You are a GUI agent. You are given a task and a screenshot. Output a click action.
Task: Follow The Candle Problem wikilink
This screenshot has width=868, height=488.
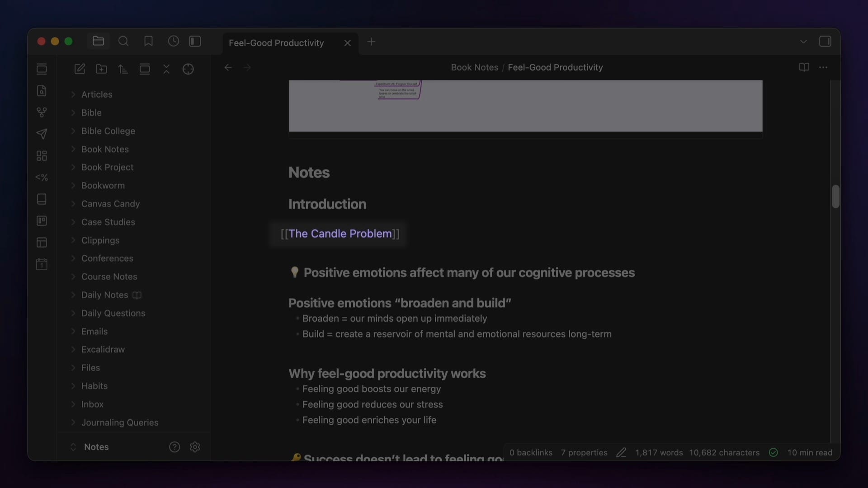pyautogui.click(x=340, y=234)
